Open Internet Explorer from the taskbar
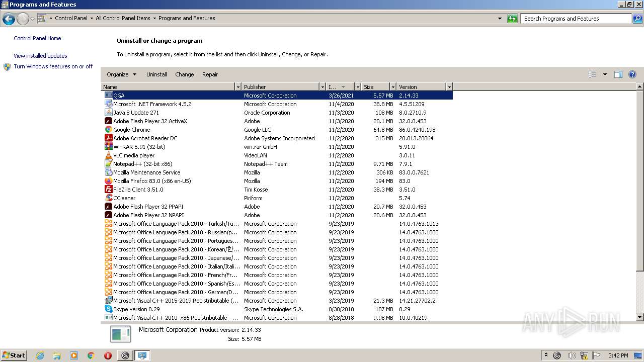Image resolution: width=644 pixels, height=362 pixels. (40, 355)
